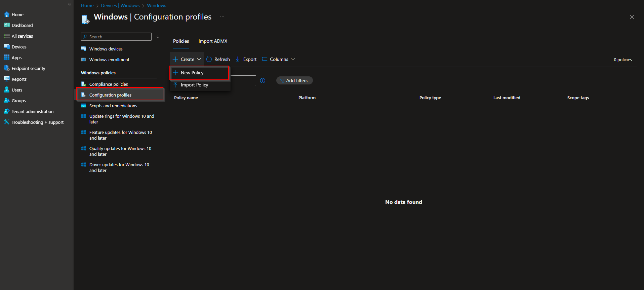Go to Home breadcrumb link
This screenshot has width=644, height=290.
(87, 5)
